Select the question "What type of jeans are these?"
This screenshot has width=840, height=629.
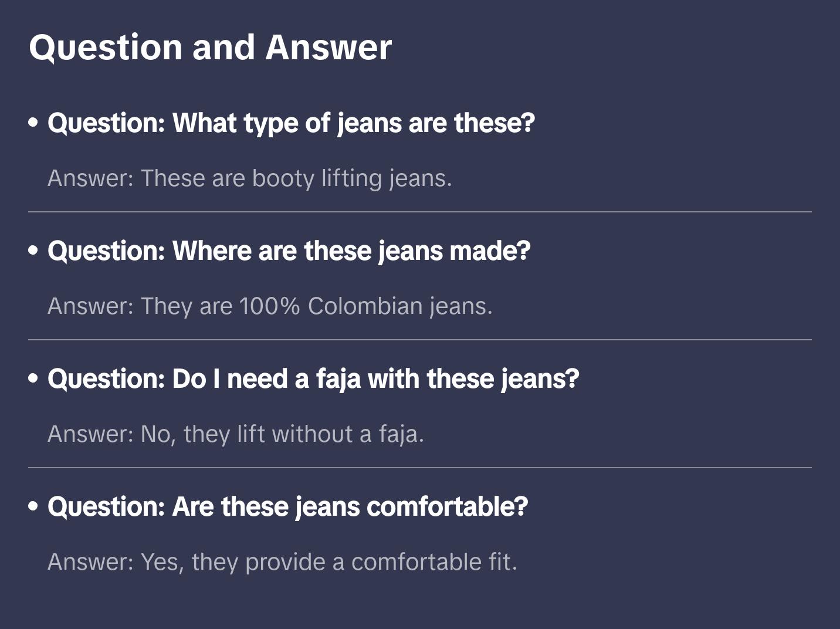click(x=291, y=123)
